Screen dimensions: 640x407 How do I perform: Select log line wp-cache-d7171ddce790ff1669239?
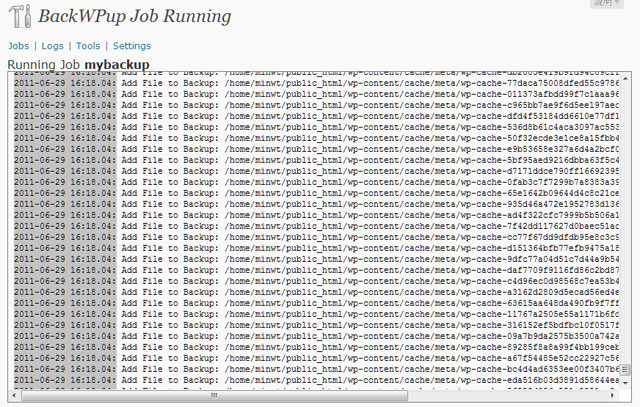(x=316, y=171)
